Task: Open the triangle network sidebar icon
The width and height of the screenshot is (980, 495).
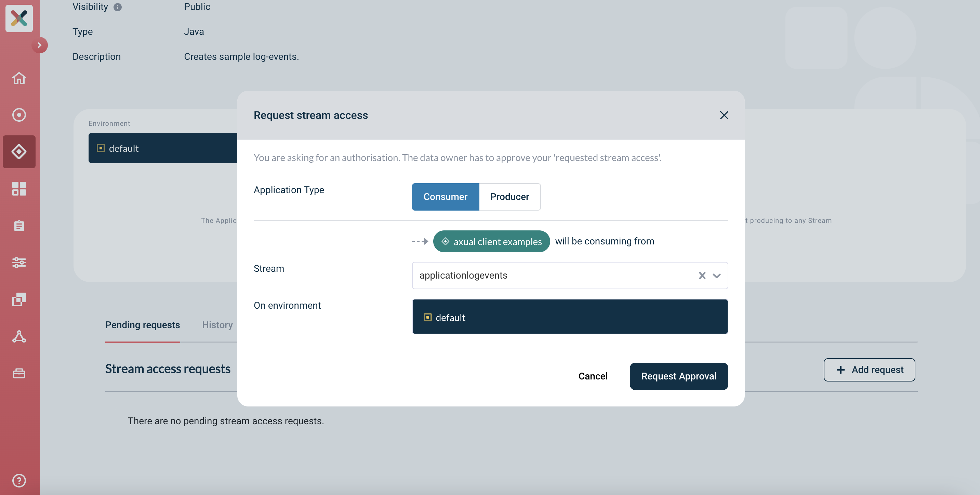Action: (x=19, y=336)
